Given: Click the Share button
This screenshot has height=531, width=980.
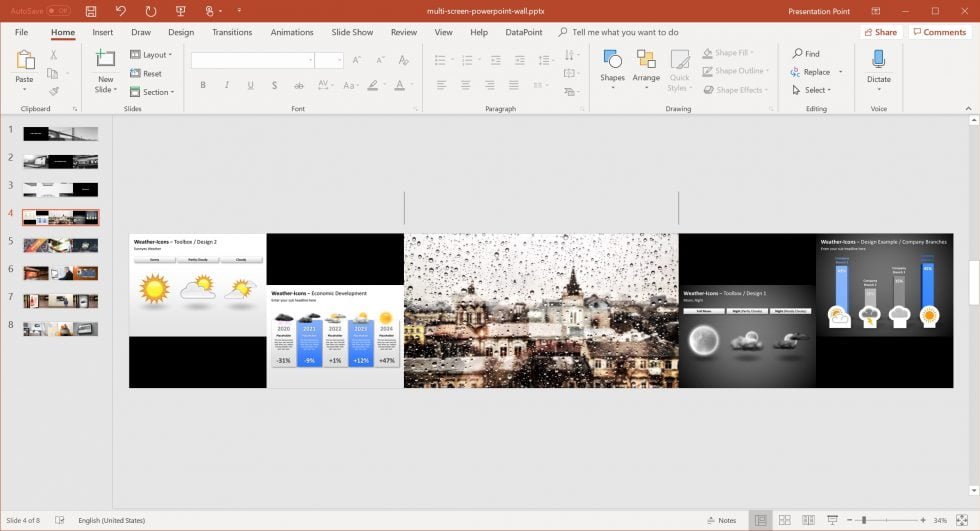Looking at the screenshot, I should pos(880,32).
